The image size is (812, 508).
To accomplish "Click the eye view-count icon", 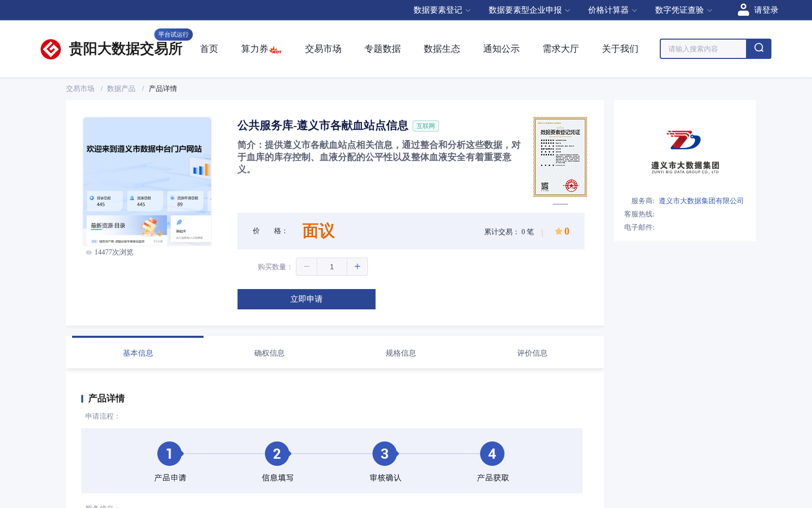I will pyautogui.click(x=89, y=252).
